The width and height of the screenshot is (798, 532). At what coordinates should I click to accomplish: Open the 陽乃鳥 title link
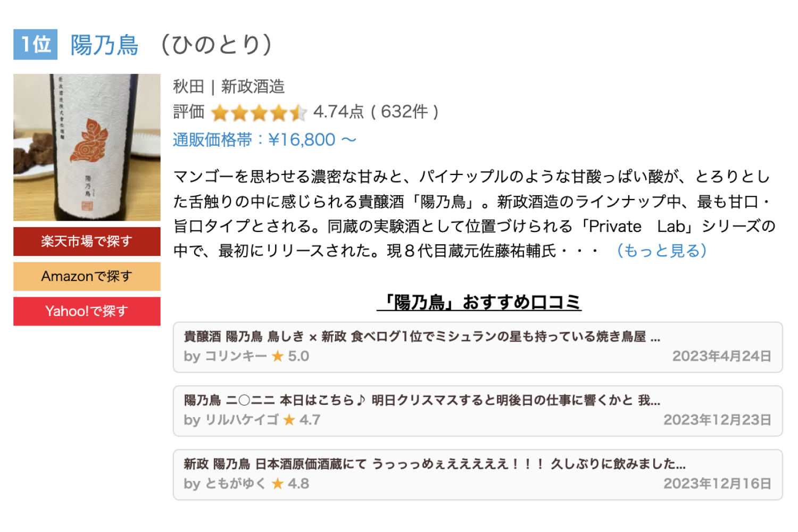pos(104,45)
